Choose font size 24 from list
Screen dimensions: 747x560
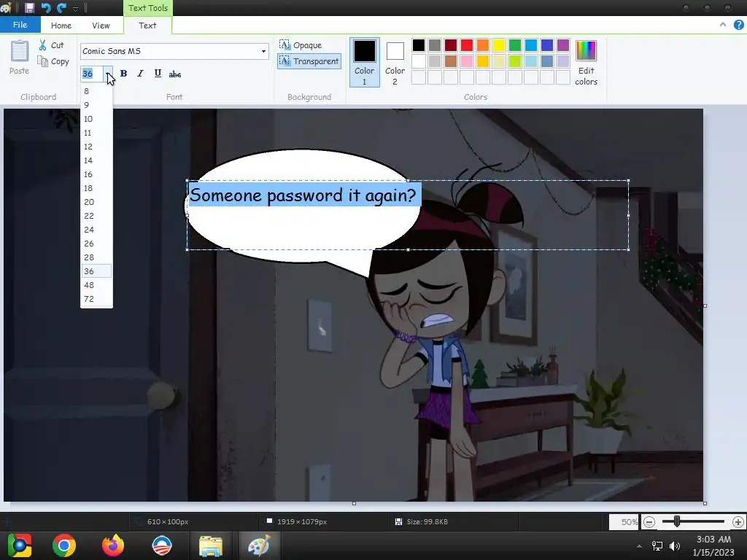tap(96, 230)
